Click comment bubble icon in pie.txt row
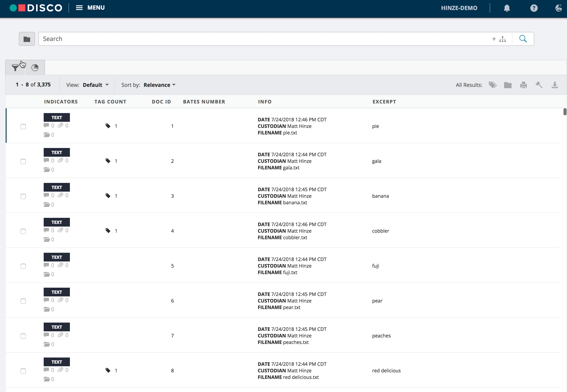Screen dimensions: 567x392 (46, 126)
